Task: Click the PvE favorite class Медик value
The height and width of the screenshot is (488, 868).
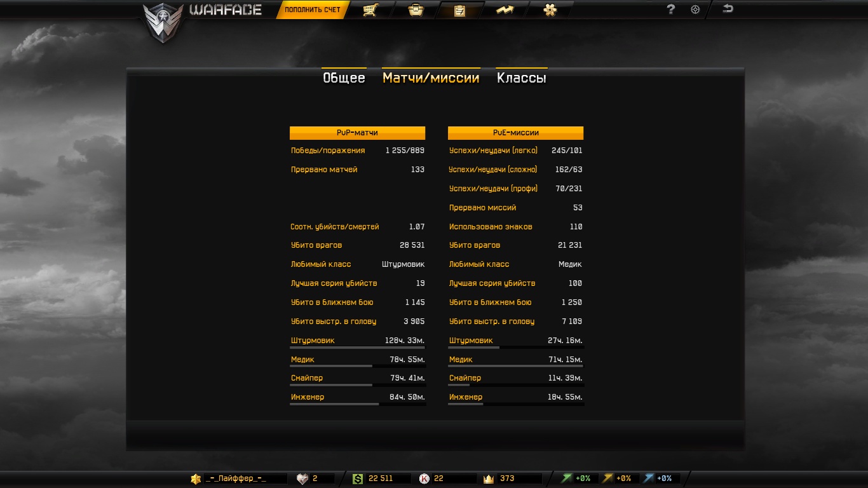Action: click(570, 264)
